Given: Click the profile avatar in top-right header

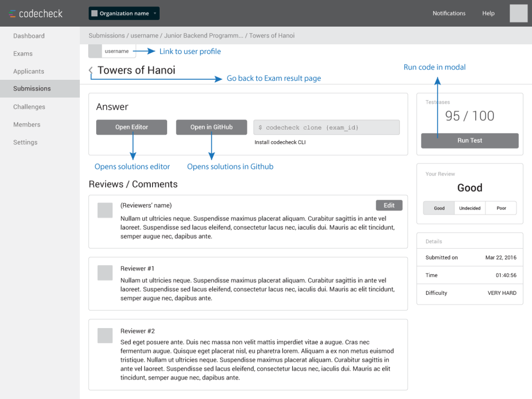Looking at the screenshot, I should [x=518, y=13].
